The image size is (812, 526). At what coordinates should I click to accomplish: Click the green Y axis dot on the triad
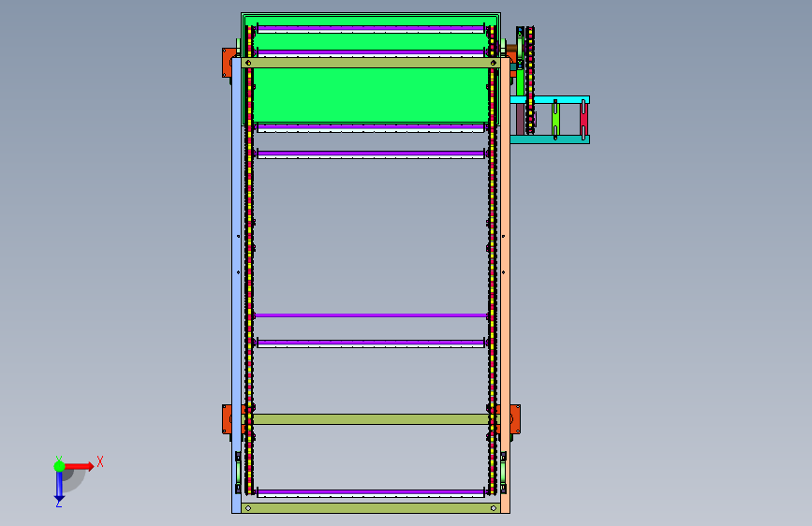pos(59,466)
